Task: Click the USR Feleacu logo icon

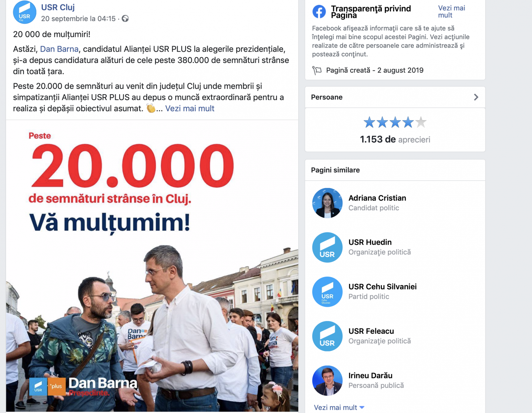Action: click(327, 336)
